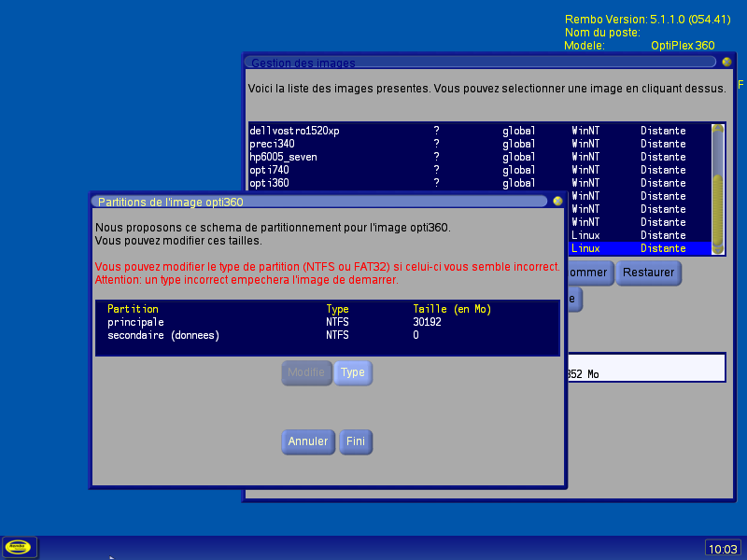Click global entry on preci340 row
Screen dimensions: 747x560
(x=518, y=144)
